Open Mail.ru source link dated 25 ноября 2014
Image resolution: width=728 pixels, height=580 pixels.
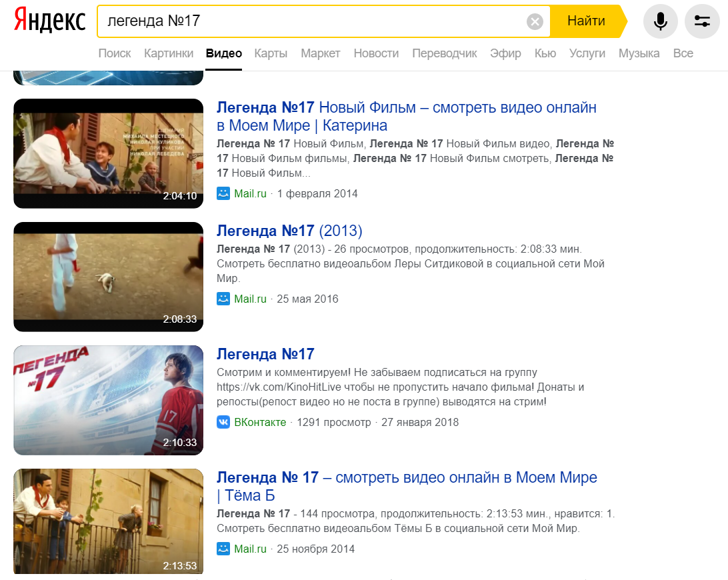click(x=250, y=549)
